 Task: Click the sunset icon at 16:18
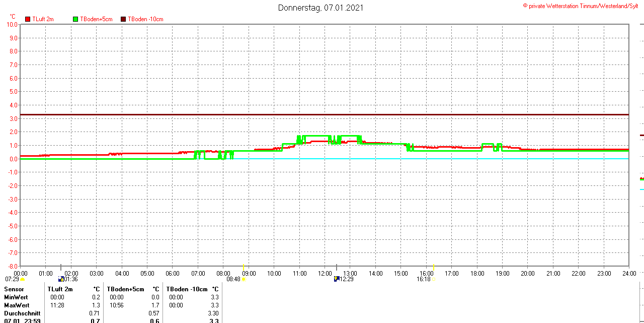tap(434, 279)
